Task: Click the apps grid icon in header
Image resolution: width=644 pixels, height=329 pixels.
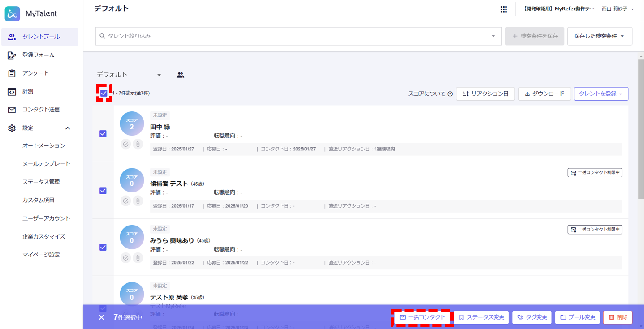Action: pos(503,9)
